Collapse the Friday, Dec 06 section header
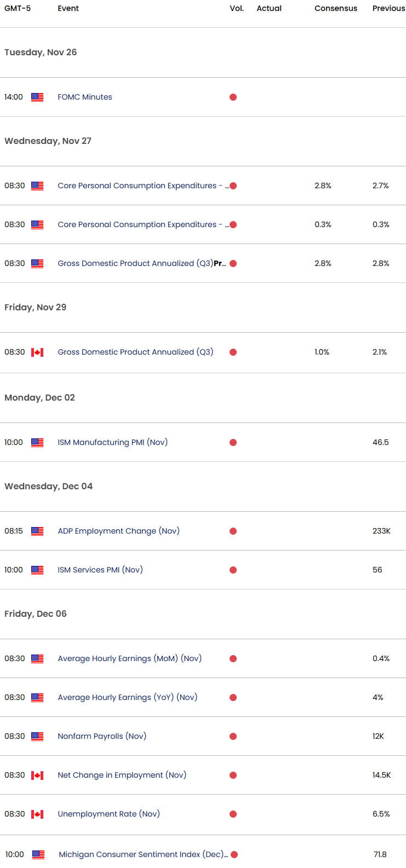 pos(35,614)
